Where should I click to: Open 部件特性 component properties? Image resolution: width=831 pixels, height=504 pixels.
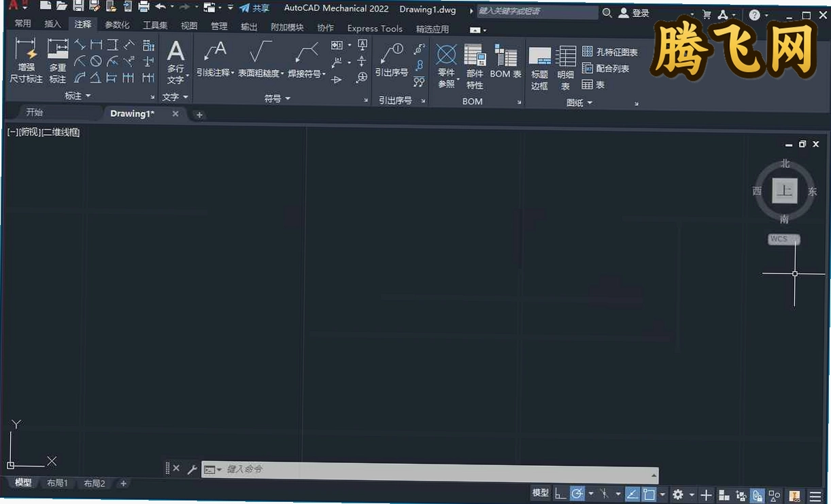[x=475, y=66]
